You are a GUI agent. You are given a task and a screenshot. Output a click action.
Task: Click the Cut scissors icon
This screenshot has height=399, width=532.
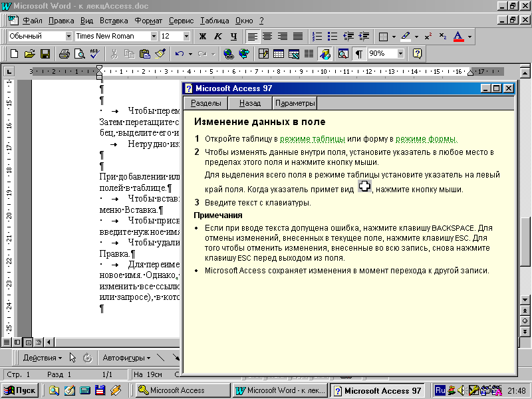coord(114,54)
